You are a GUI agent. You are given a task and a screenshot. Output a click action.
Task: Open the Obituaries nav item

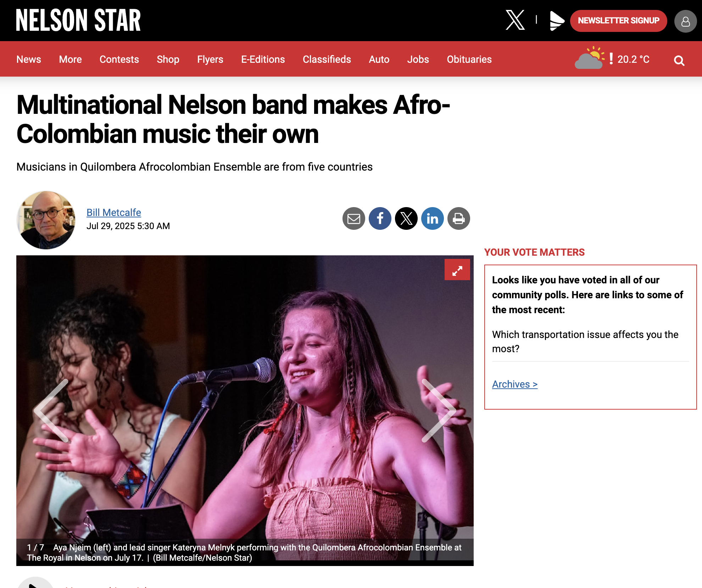pyautogui.click(x=469, y=59)
